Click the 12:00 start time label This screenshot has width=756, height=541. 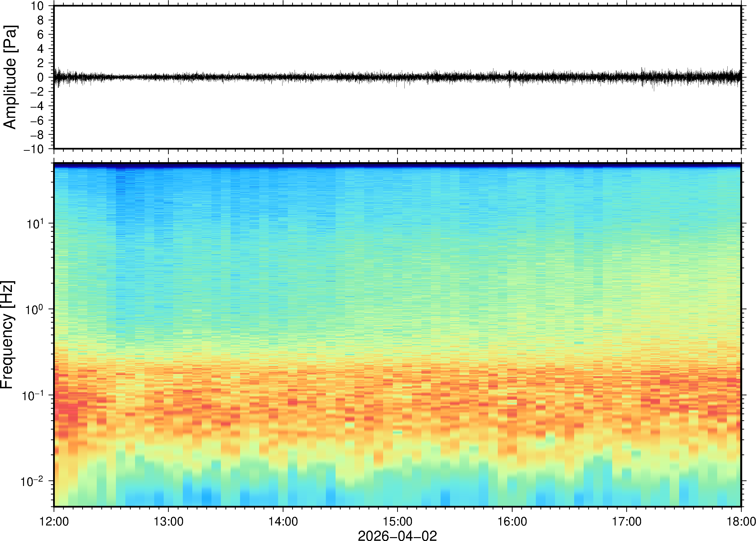(54, 521)
